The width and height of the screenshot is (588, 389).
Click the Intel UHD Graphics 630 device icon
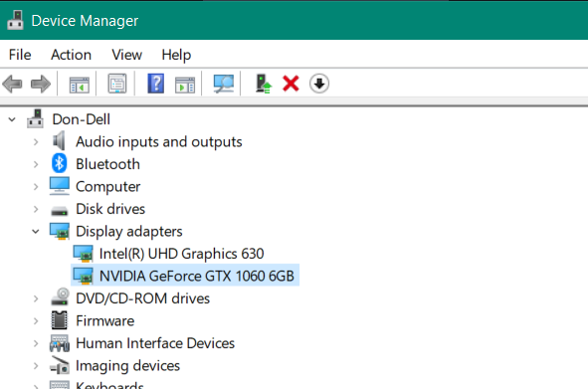84,254
